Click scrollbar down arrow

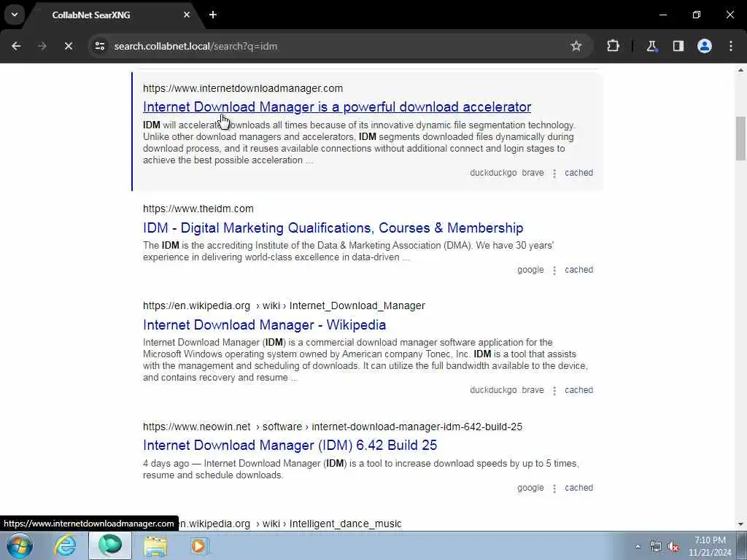(x=740, y=524)
